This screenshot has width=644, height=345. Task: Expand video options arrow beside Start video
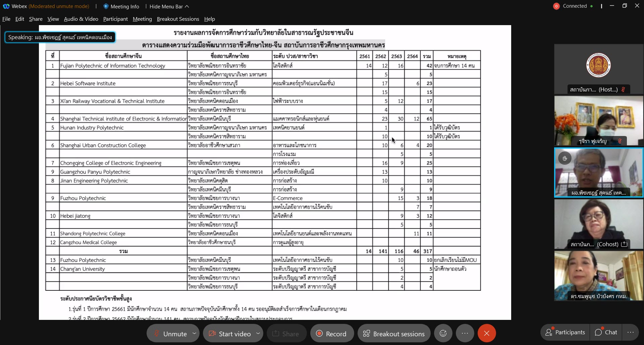pos(258,334)
